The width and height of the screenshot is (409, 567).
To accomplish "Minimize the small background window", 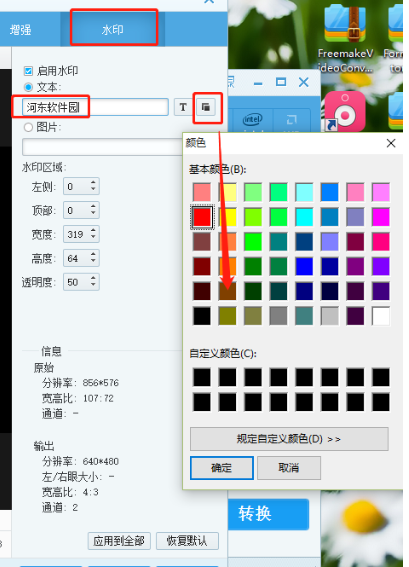I will [x=258, y=84].
